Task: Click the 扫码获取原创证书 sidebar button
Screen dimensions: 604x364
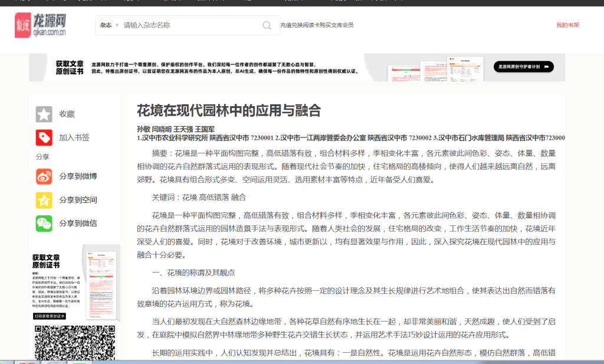Action: coord(49,316)
